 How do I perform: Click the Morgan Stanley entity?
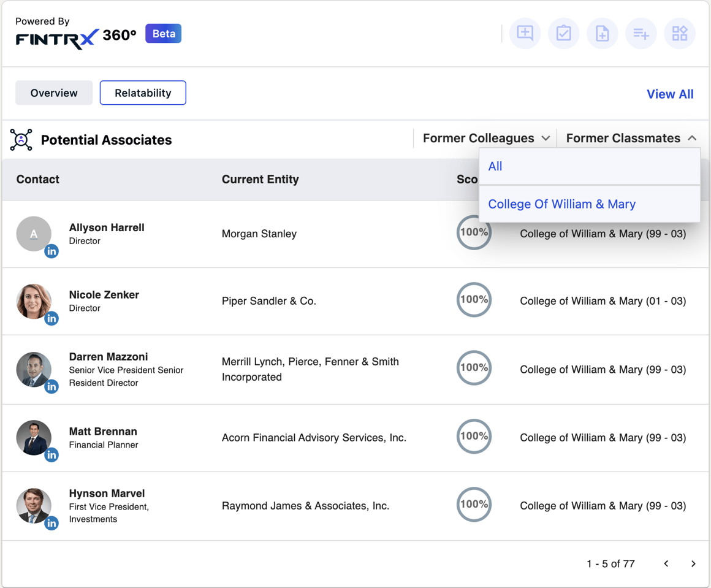259,234
